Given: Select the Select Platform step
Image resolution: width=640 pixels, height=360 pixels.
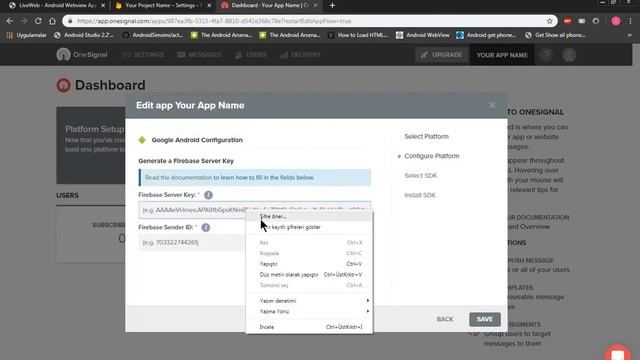Looking at the screenshot, I should 426,136.
